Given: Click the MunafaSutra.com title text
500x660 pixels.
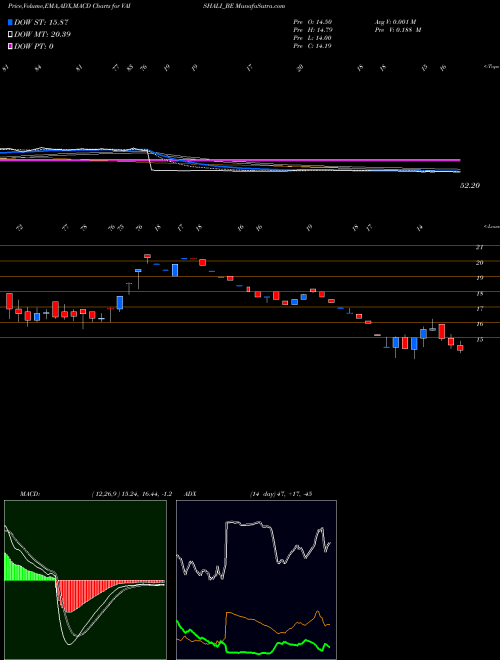Looking at the screenshot, I should pyautogui.click(x=261, y=6).
